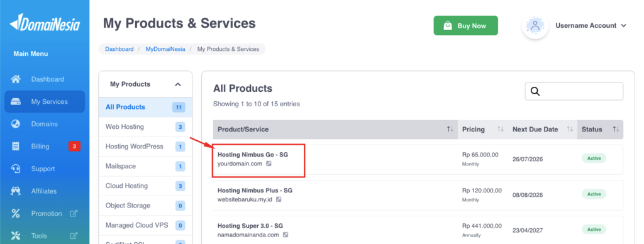This screenshot has height=244, width=644.
Task: Click due date 26/07/2026
Action: click(528, 159)
